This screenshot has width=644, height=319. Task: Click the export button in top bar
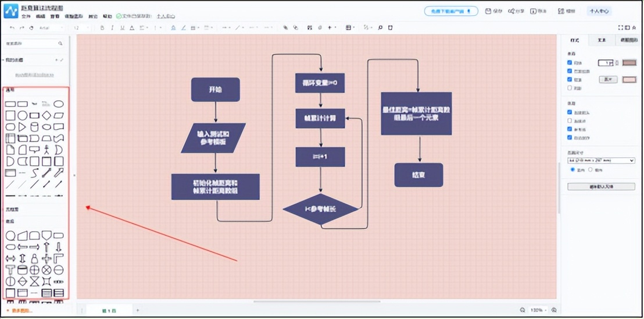pyautogui.click(x=539, y=11)
